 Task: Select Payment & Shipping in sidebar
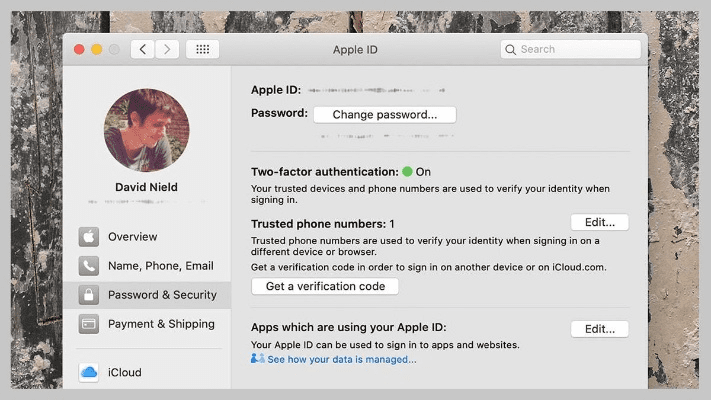click(x=160, y=324)
